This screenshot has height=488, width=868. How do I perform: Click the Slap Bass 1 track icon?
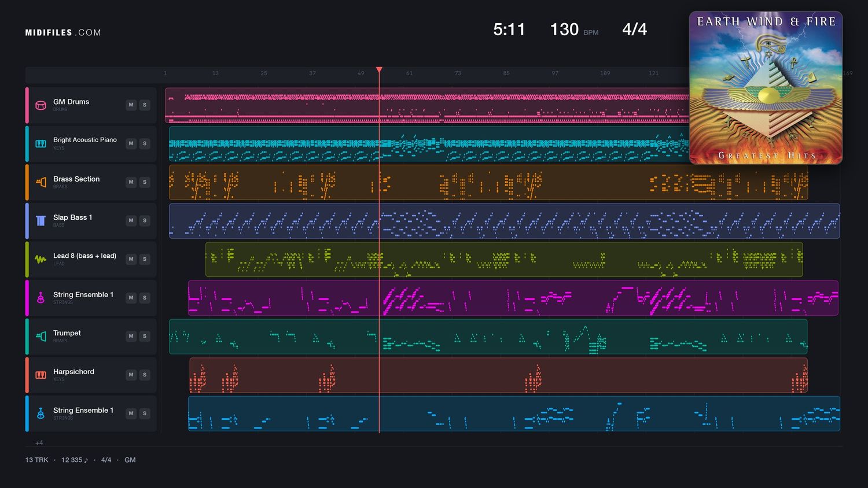(41, 221)
